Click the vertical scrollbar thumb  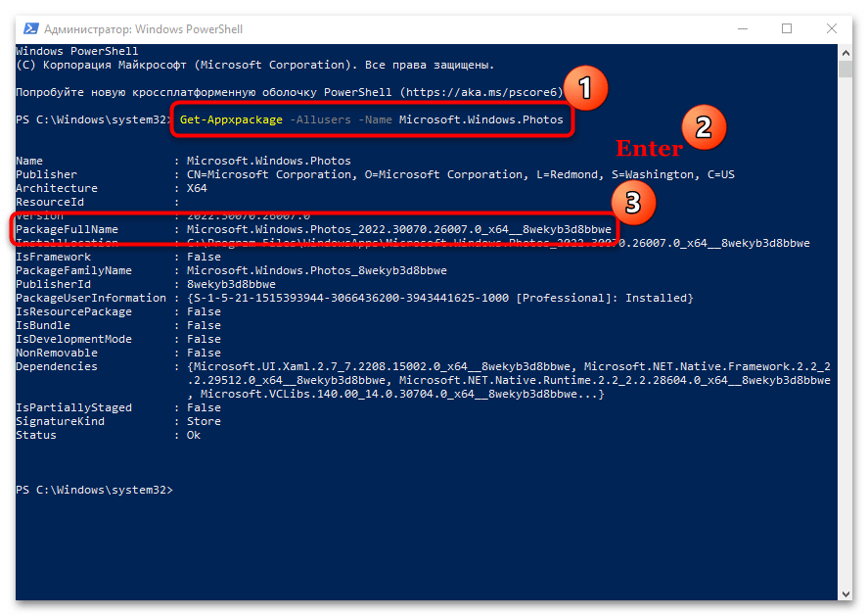[846, 71]
